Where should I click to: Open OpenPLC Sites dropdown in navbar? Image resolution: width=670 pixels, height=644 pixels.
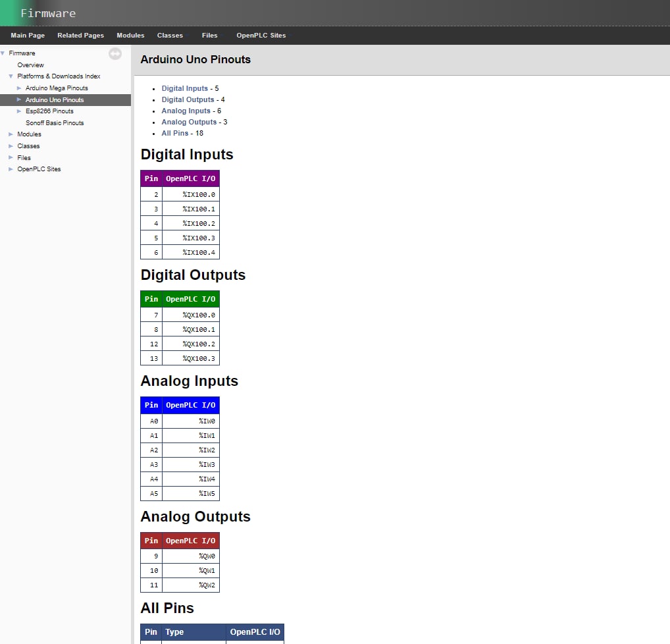pyautogui.click(x=261, y=36)
